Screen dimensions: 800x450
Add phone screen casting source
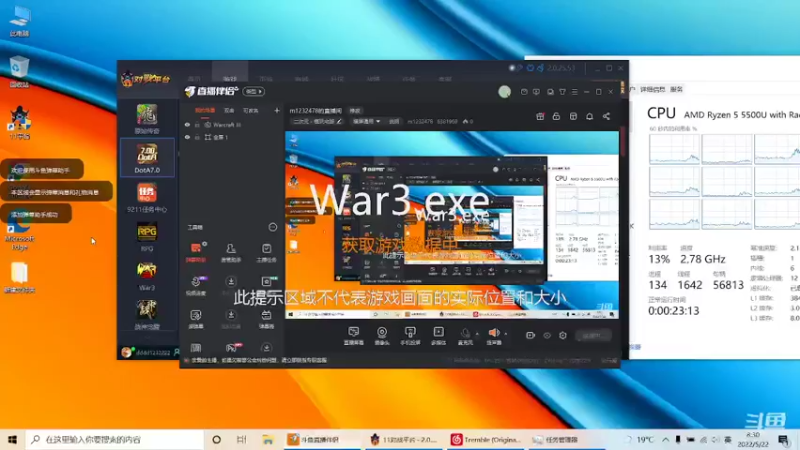pos(410,336)
